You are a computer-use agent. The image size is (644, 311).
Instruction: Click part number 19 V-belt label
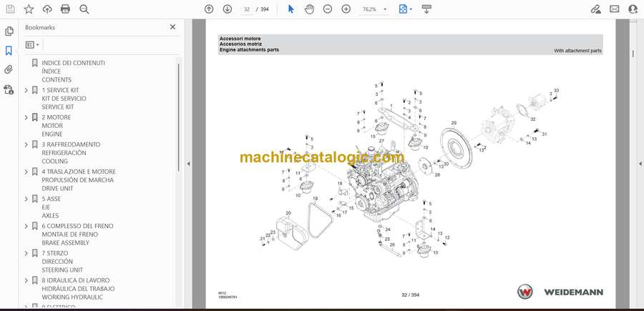pyautogui.click(x=315, y=199)
